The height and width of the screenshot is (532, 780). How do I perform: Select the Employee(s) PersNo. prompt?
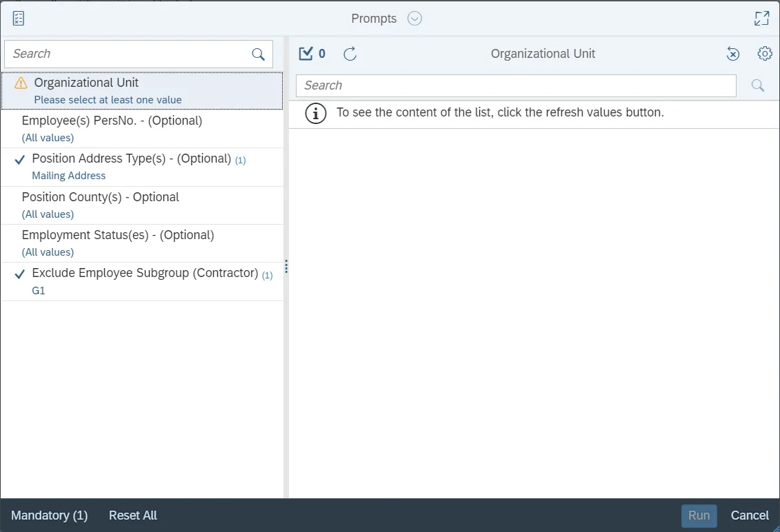pyautogui.click(x=112, y=121)
